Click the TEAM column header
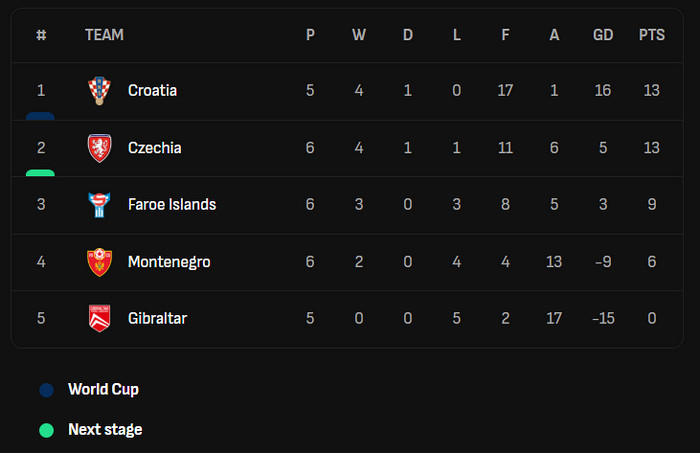The image size is (700, 453). [104, 35]
